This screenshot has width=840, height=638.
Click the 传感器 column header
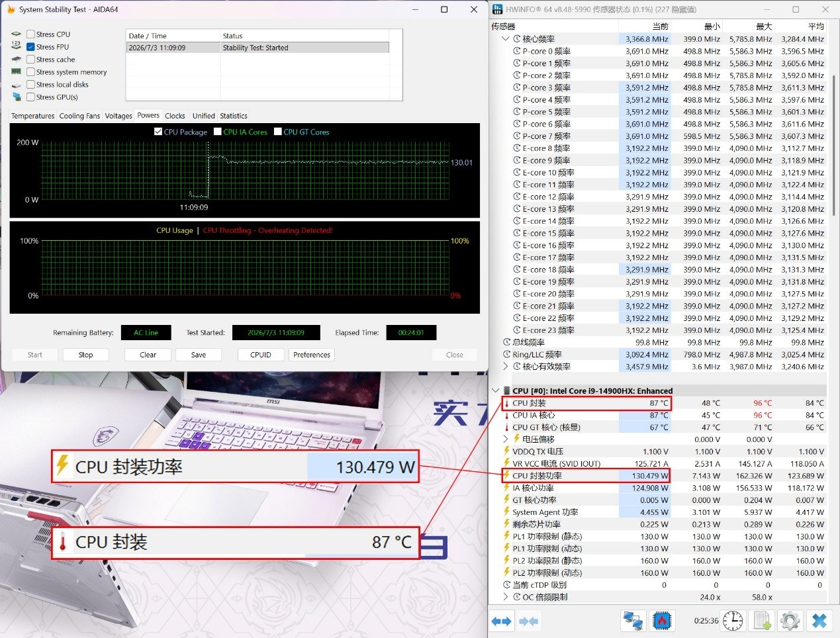click(554, 26)
